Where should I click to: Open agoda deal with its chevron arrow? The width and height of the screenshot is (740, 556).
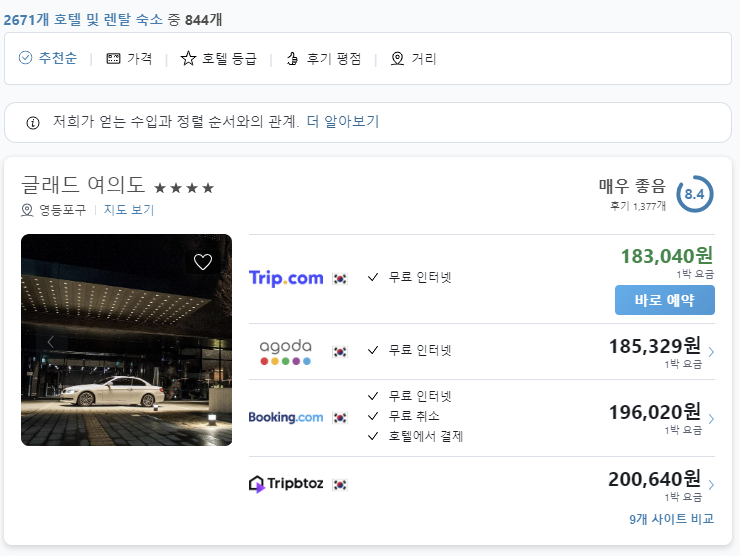click(x=711, y=352)
